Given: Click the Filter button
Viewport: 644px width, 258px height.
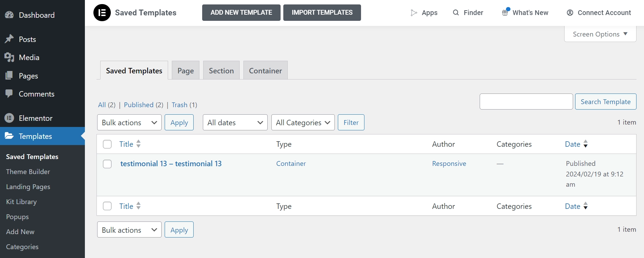Looking at the screenshot, I should pyautogui.click(x=351, y=123).
